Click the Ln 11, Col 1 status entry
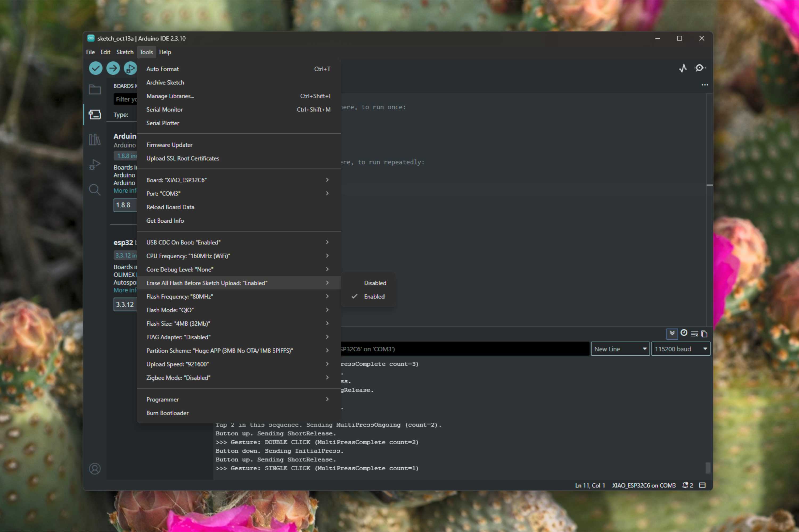This screenshot has height=532, width=799. coord(590,485)
